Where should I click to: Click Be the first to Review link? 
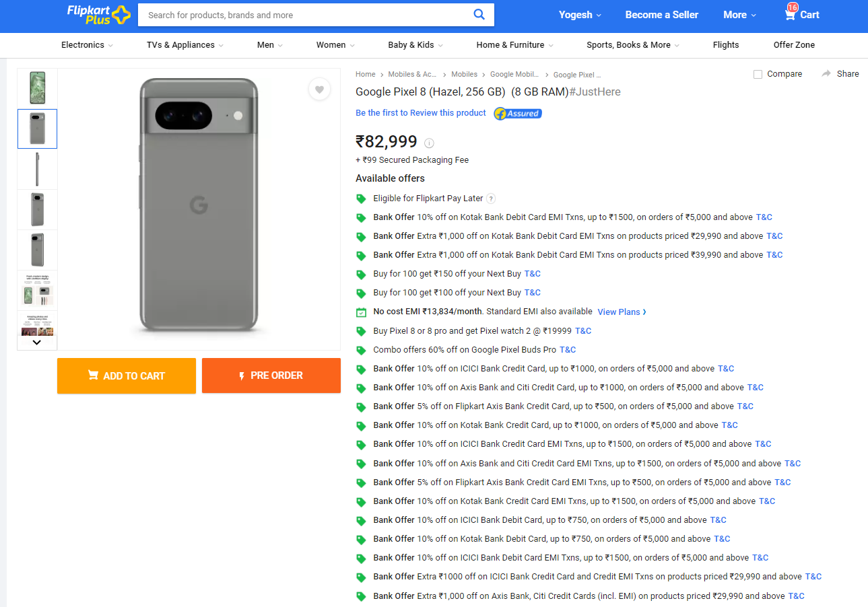[x=421, y=113]
